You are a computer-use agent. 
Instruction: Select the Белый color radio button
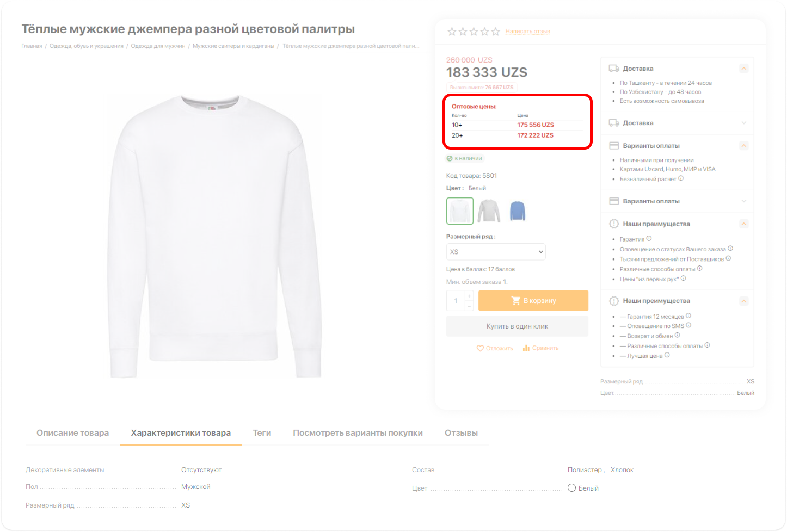click(571, 488)
